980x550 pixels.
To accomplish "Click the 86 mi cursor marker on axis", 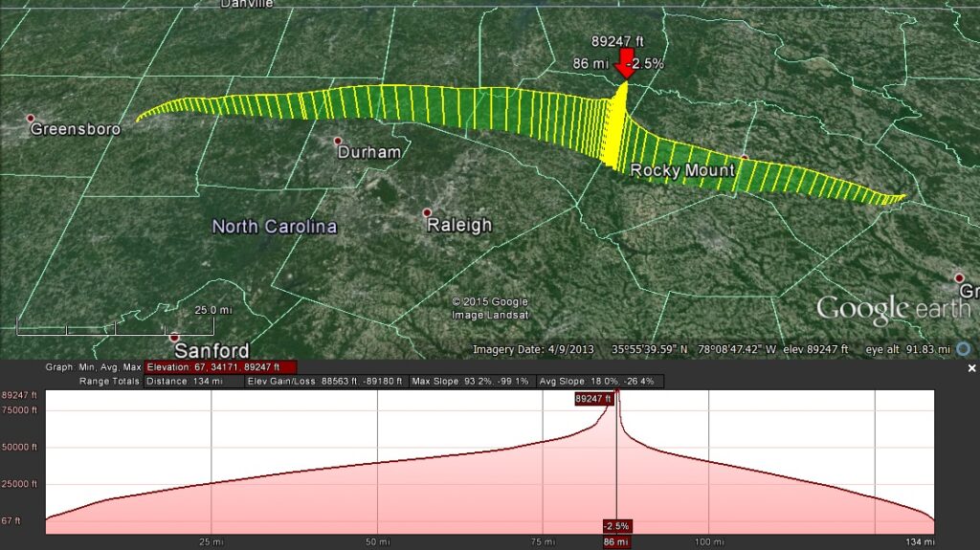I will [x=616, y=542].
